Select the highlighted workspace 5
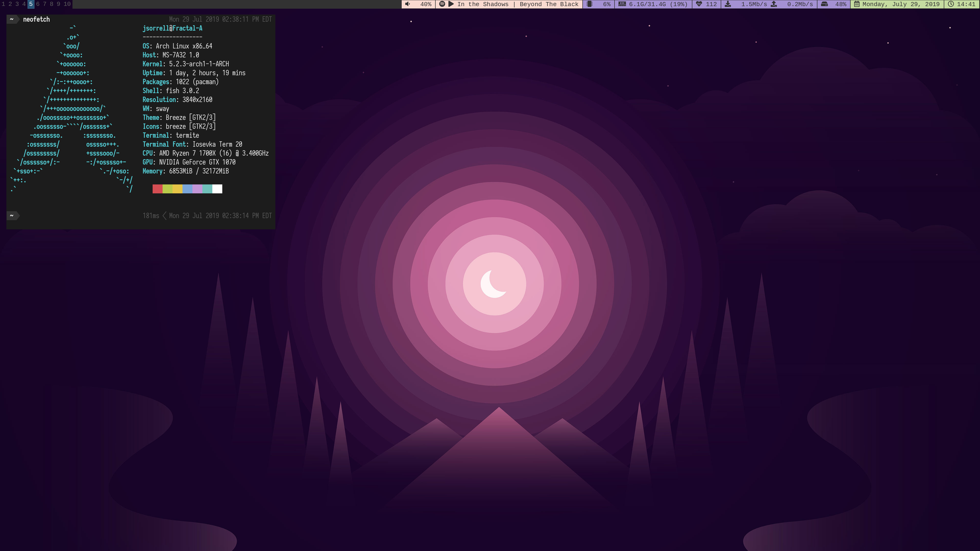This screenshot has height=551, width=980. (31, 4)
